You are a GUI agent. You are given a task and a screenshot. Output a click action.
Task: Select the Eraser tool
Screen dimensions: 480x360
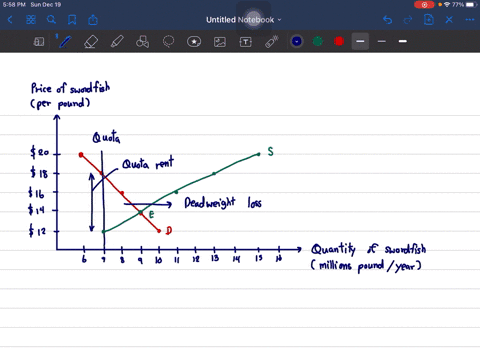pyautogui.click(x=91, y=42)
